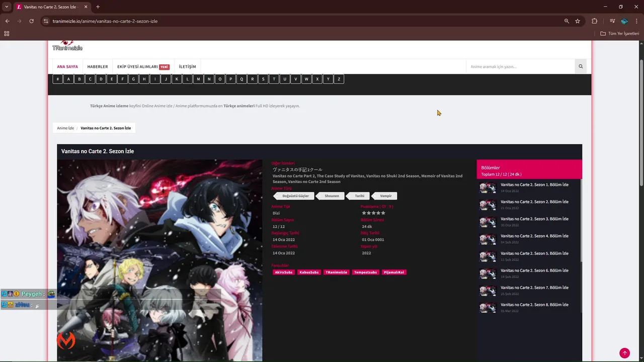The image size is (644, 362).
Task: Open the site information icon in address bar
Action: [46, 21]
